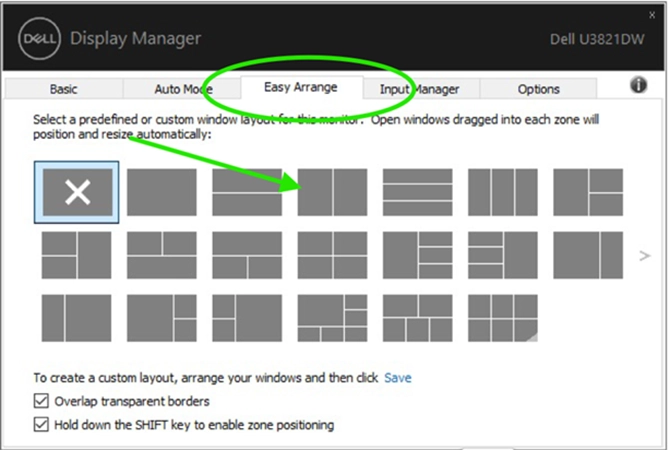Open the info icon
Image resolution: width=670 pixels, height=450 pixels.
(638, 85)
